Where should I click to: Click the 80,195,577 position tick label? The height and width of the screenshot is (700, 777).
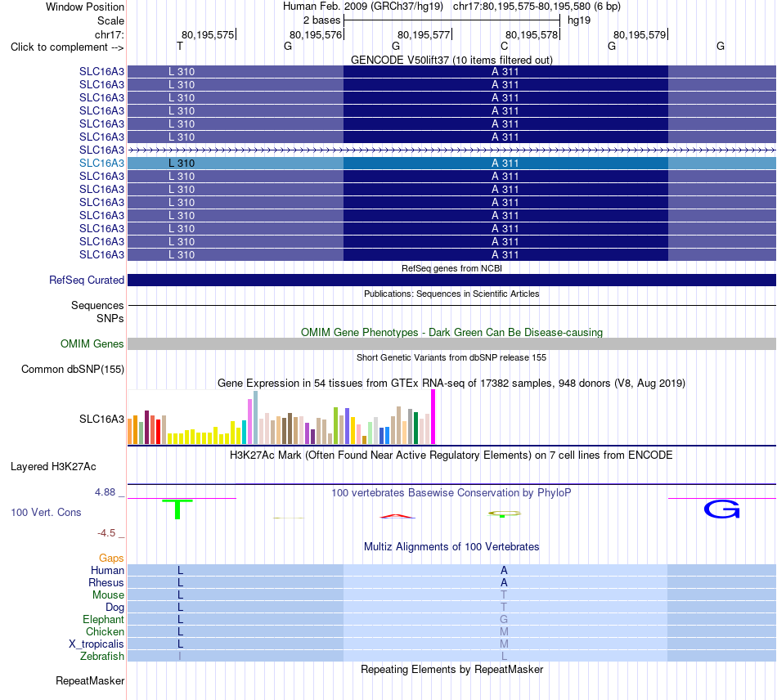[x=424, y=34]
